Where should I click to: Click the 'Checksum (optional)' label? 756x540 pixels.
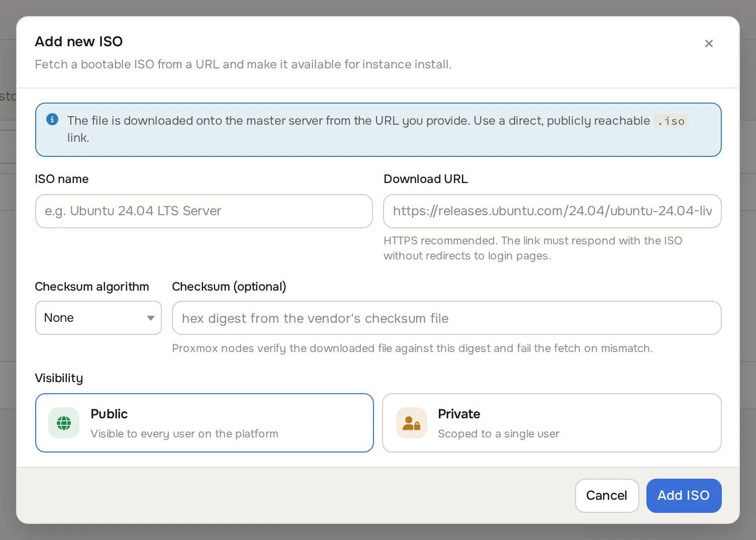[229, 287]
